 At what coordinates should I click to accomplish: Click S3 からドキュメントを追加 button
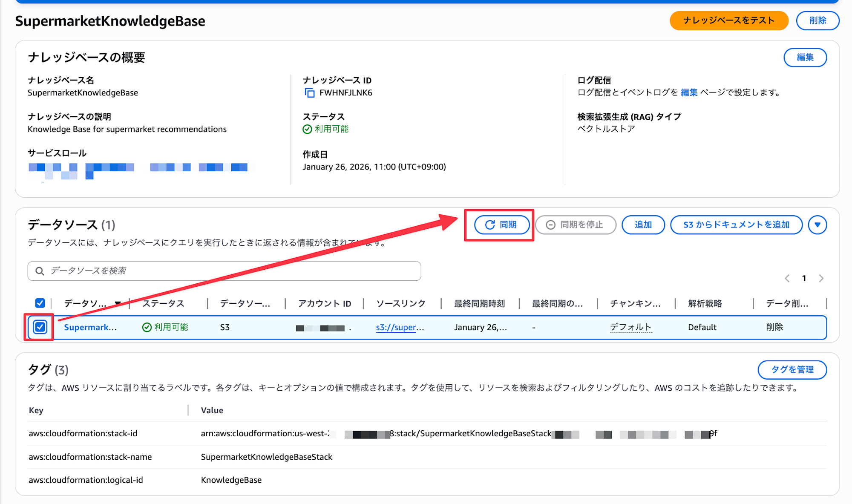[736, 225]
